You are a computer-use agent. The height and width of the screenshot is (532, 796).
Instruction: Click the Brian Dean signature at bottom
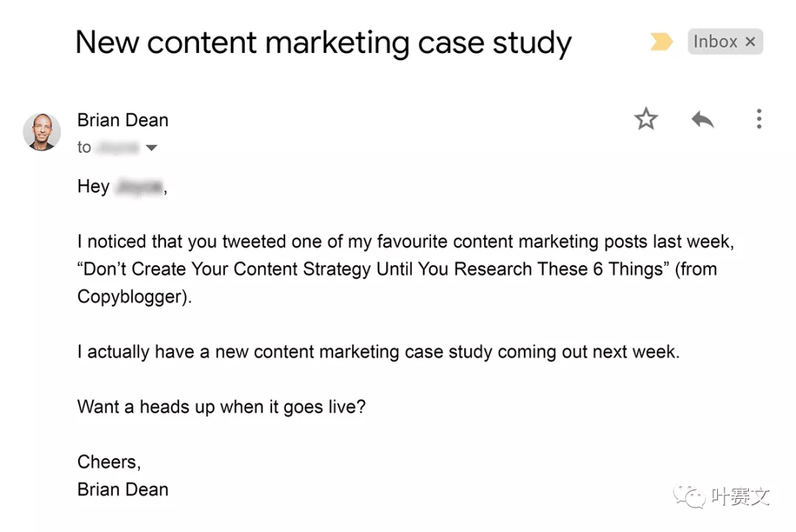(x=122, y=489)
